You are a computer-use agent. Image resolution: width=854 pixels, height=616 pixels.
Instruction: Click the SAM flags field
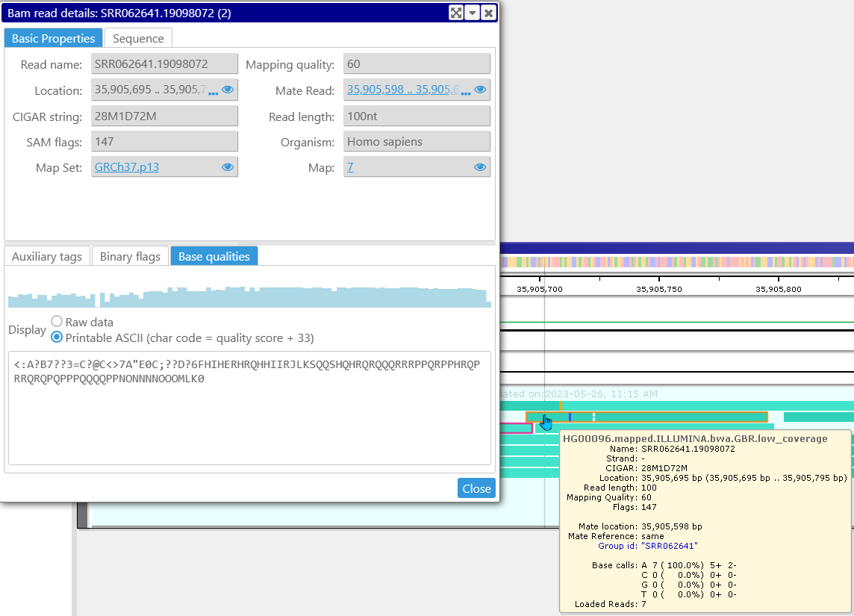(164, 142)
